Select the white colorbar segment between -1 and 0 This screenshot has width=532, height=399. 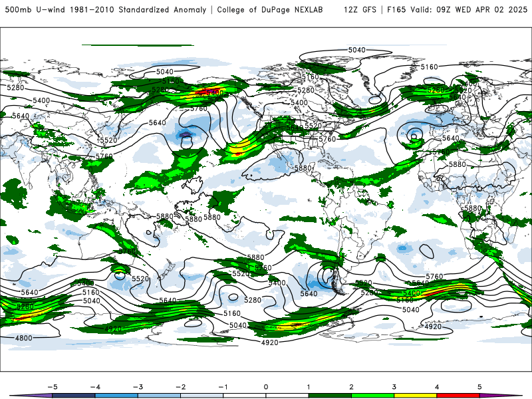[245, 396]
